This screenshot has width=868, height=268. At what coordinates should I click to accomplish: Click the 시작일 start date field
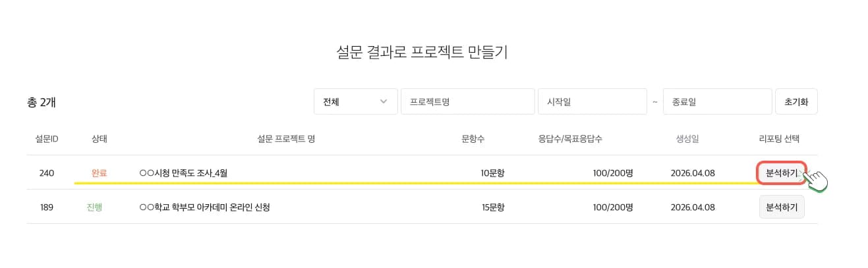(x=592, y=102)
